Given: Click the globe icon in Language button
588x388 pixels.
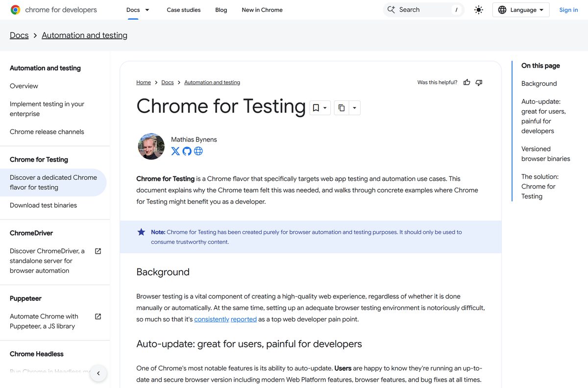Looking at the screenshot, I should [x=502, y=10].
